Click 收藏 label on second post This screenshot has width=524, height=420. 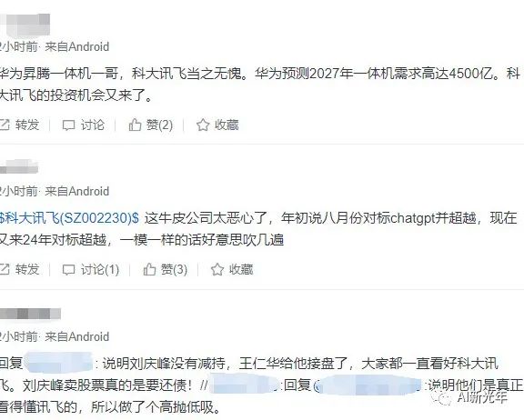coord(241,269)
